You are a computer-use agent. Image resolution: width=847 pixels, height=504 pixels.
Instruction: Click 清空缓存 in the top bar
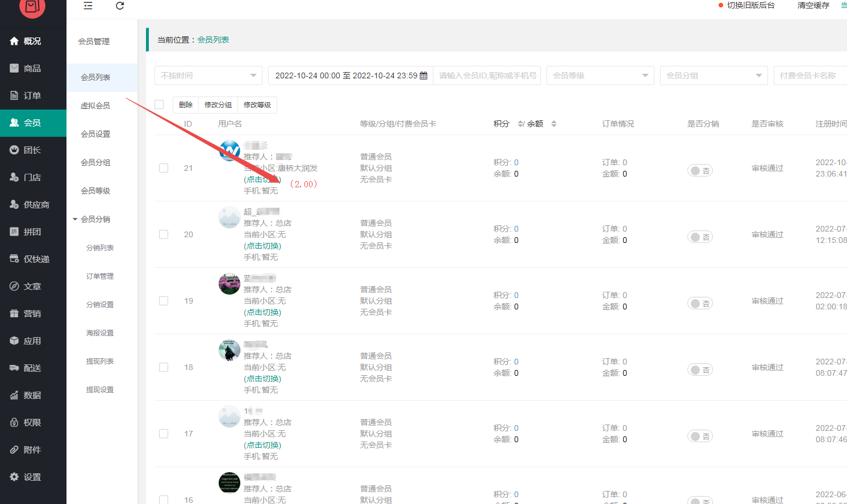point(813,5)
